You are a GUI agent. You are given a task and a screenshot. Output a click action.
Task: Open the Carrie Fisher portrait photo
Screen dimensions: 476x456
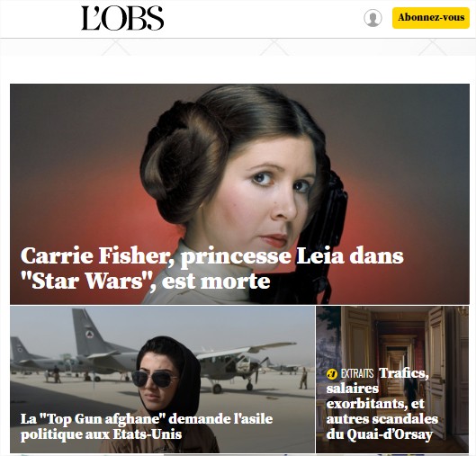(x=239, y=194)
